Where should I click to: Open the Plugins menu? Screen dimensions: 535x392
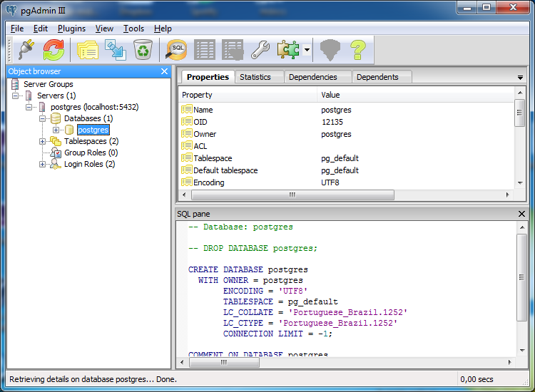[71, 29]
